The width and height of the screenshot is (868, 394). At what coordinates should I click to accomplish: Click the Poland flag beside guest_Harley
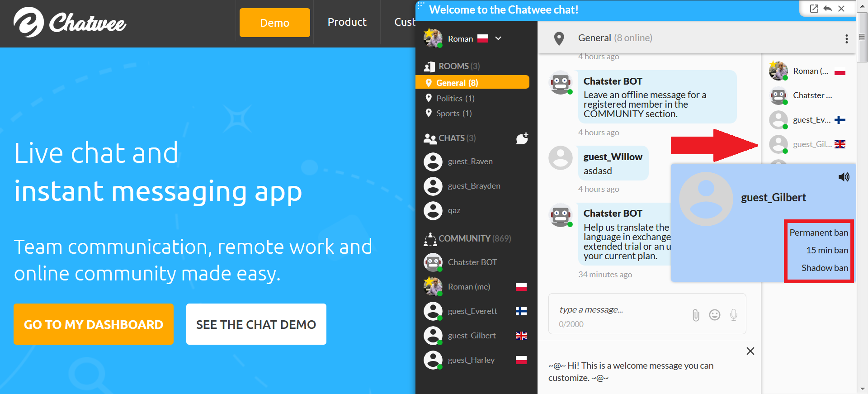tap(521, 360)
